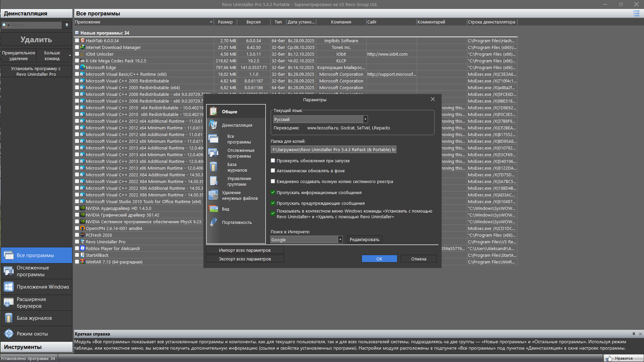Click the Browser Extensions sidebar icon

(x=9, y=303)
